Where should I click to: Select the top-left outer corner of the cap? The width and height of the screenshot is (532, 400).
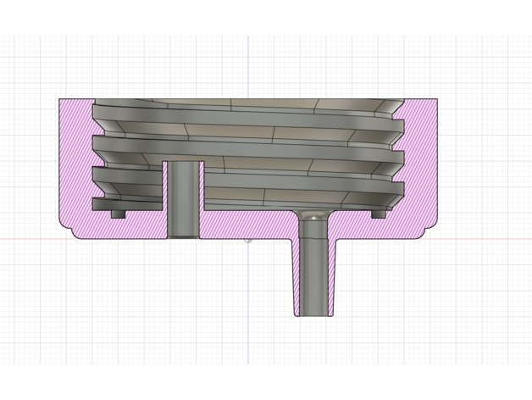(x=60, y=100)
